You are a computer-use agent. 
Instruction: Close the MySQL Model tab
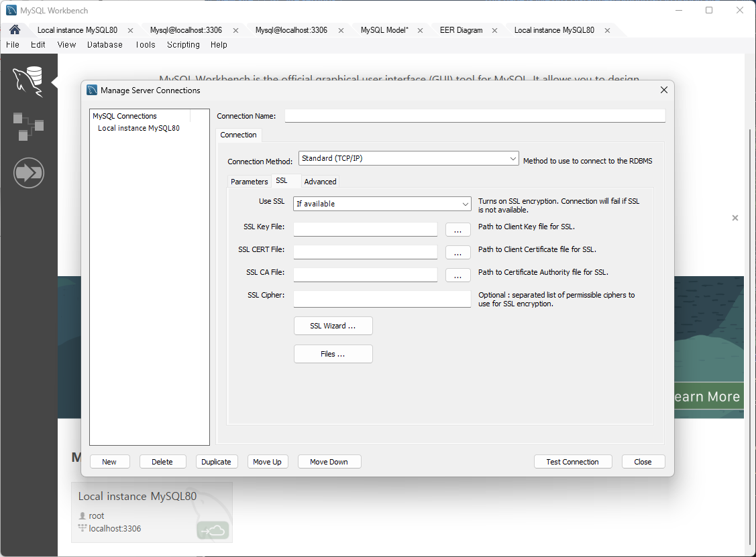tap(420, 30)
